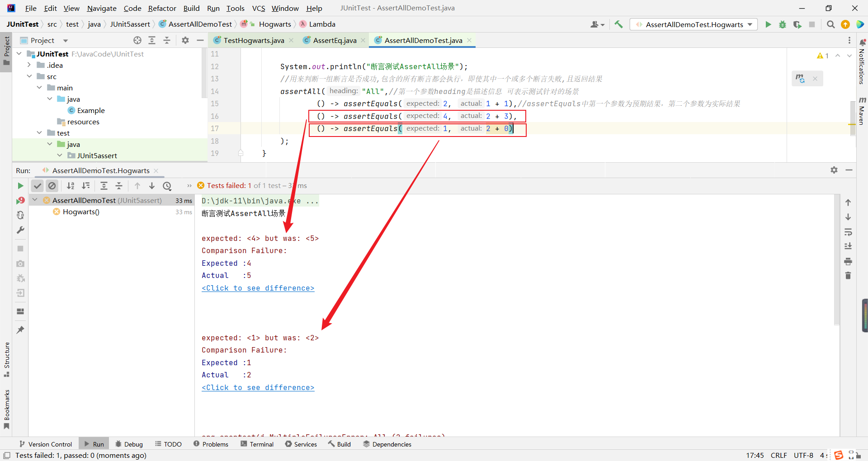Screen dimensions: 868x461
Task: Rerun failed tests in Run panel
Action: (x=20, y=200)
